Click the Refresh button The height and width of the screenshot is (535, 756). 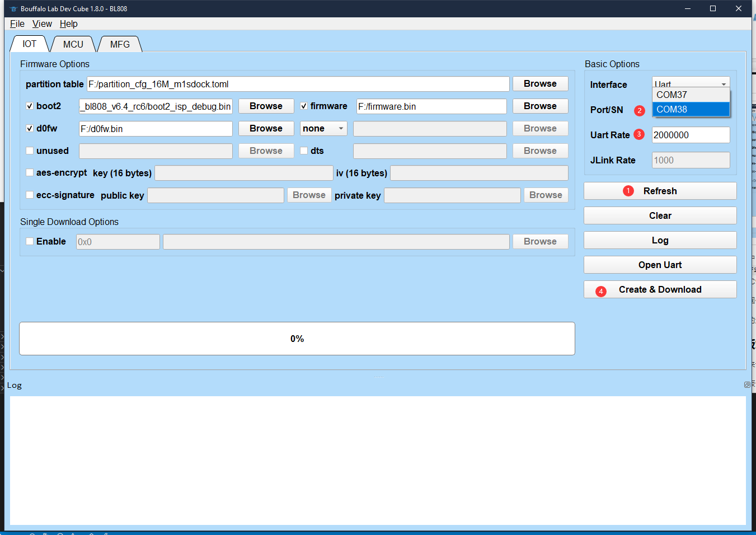point(660,191)
